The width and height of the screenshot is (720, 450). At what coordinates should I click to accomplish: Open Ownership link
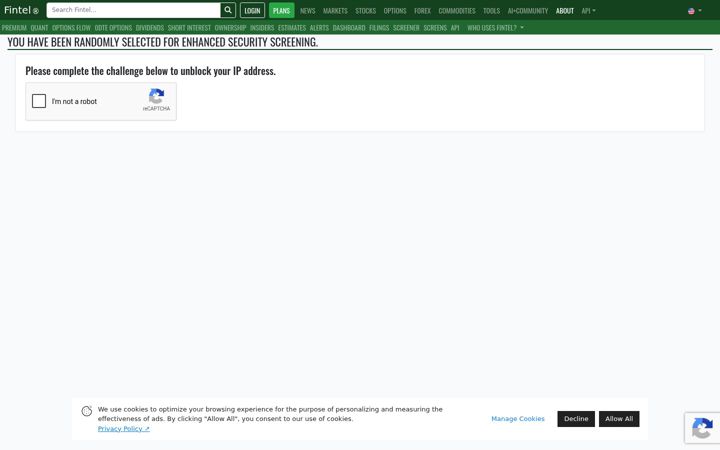click(231, 28)
